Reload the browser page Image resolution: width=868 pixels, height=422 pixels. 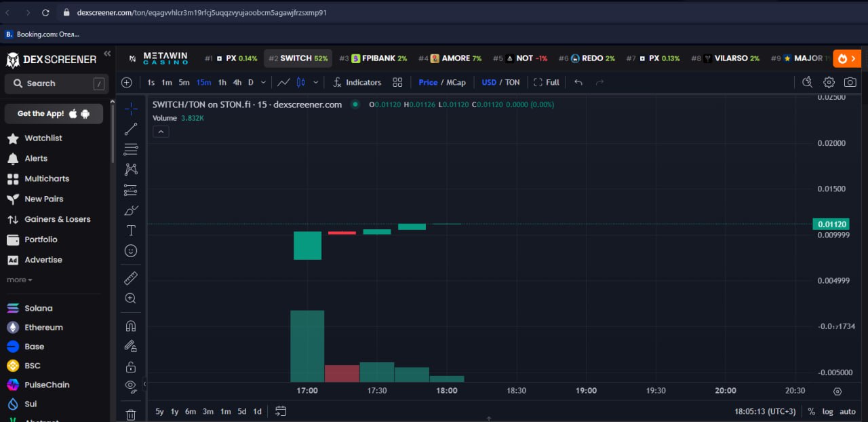[x=45, y=12]
